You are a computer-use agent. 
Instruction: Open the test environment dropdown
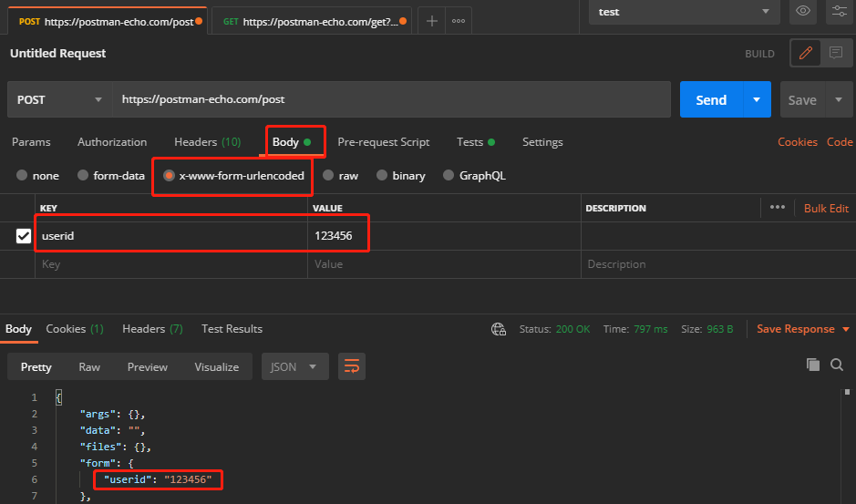685,12
